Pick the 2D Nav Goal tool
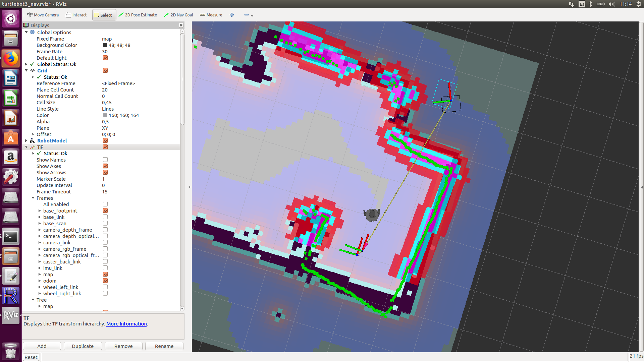Viewport: 644px width, 362px height. [x=178, y=15]
